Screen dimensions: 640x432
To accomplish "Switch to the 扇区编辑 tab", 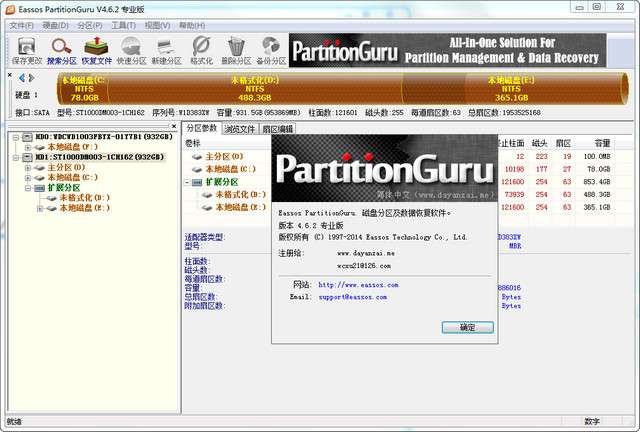I will [277, 129].
